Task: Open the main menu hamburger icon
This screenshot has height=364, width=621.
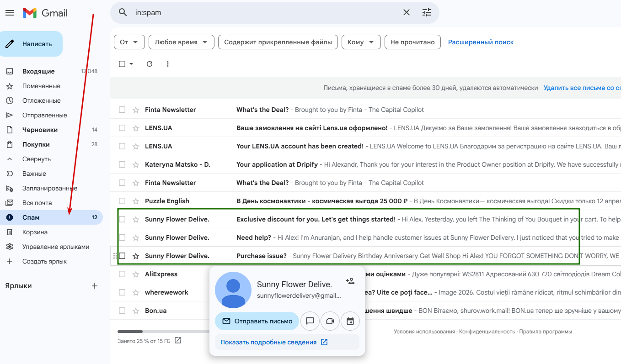Action: tap(10, 13)
